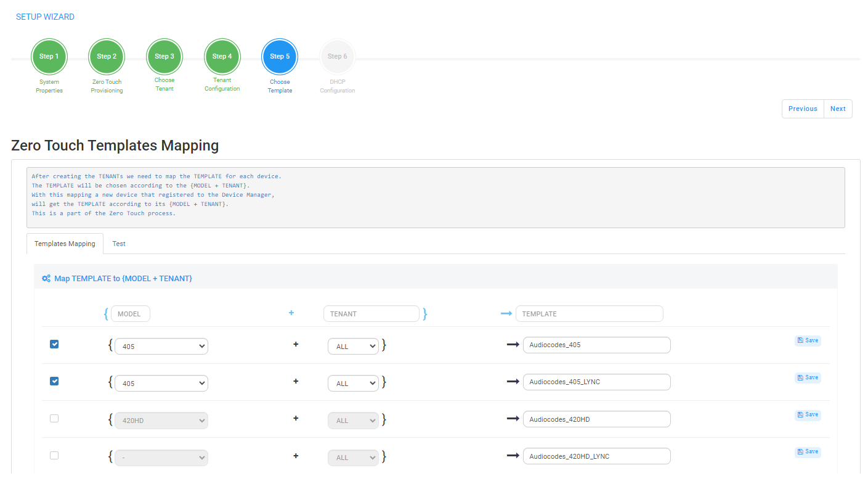This screenshot has width=868, height=481.
Task: Open model dropdown in Audiocodes_405 row
Action: [161, 347]
